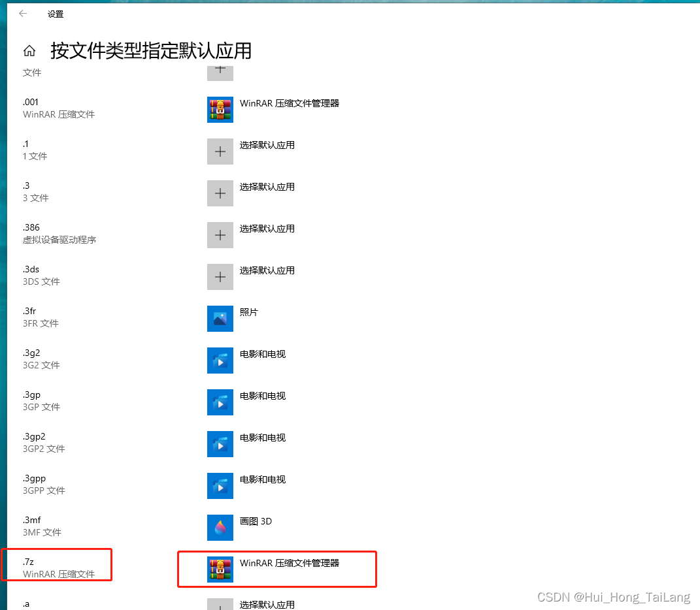Viewport: 700px width, 610px height.
Task: Click the 3DS 文件 description
Action: (42, 282)
